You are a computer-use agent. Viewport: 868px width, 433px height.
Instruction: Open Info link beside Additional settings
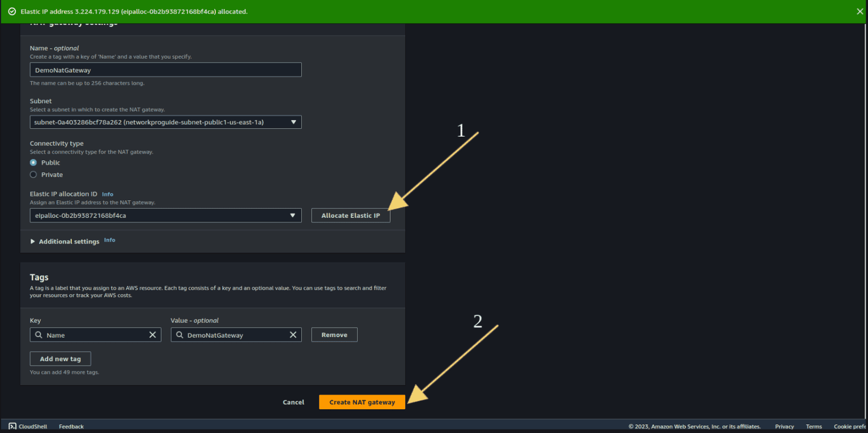(110, 240)
